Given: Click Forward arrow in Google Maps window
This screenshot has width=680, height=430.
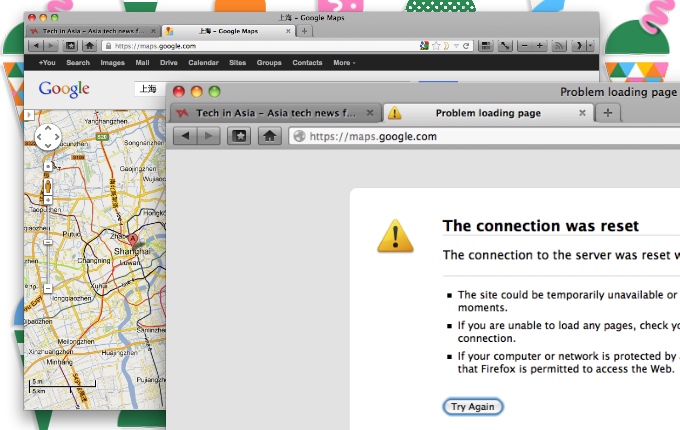Looking at the screenshot, I should (x=51, y=46).
